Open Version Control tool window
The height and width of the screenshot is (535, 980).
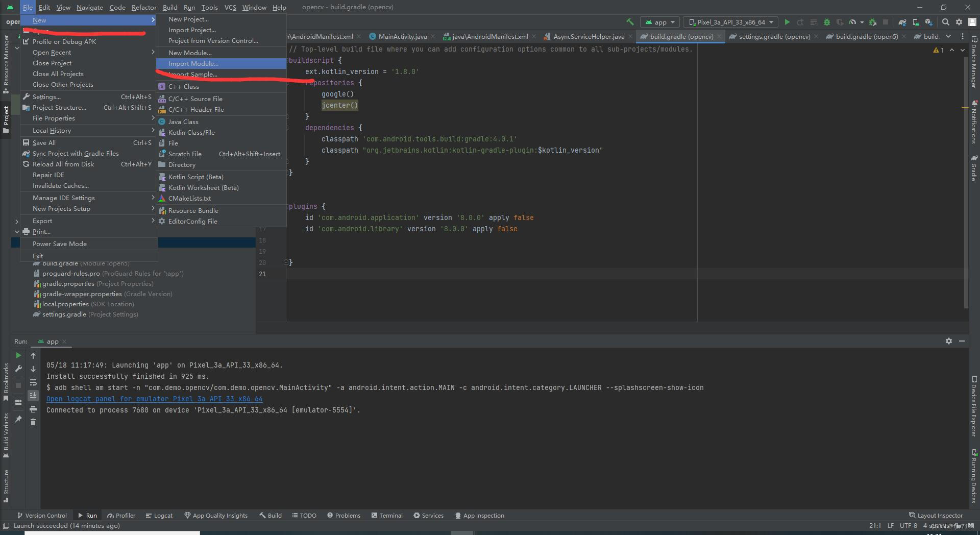(x=42, y=515)
